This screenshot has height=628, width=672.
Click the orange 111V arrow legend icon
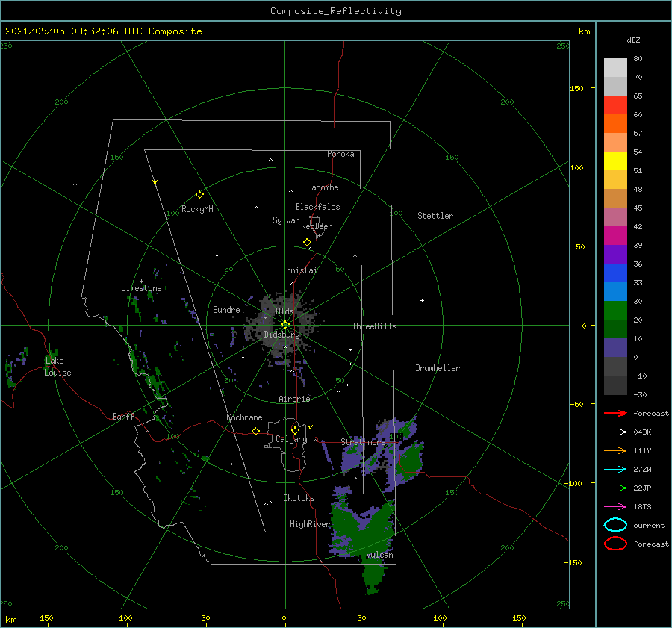click(x=615, y=450)
